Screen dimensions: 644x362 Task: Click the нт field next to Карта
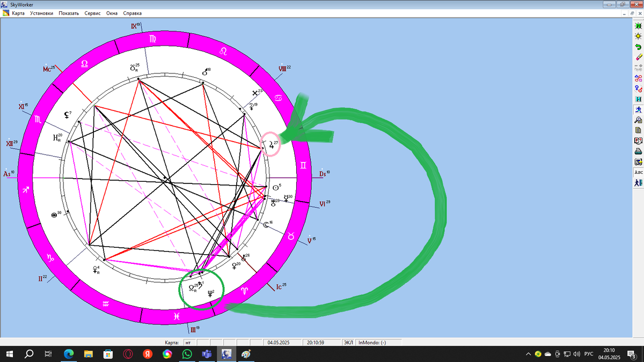[188, 342]
